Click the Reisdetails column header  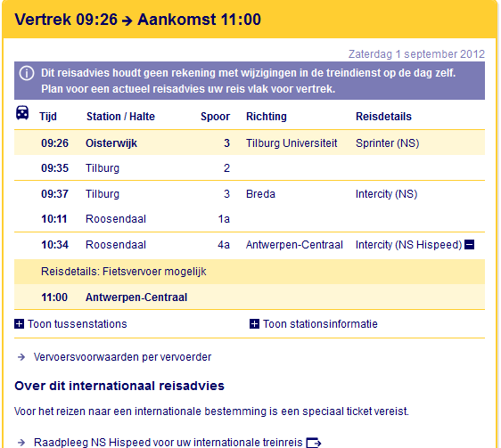pos(383,117)
